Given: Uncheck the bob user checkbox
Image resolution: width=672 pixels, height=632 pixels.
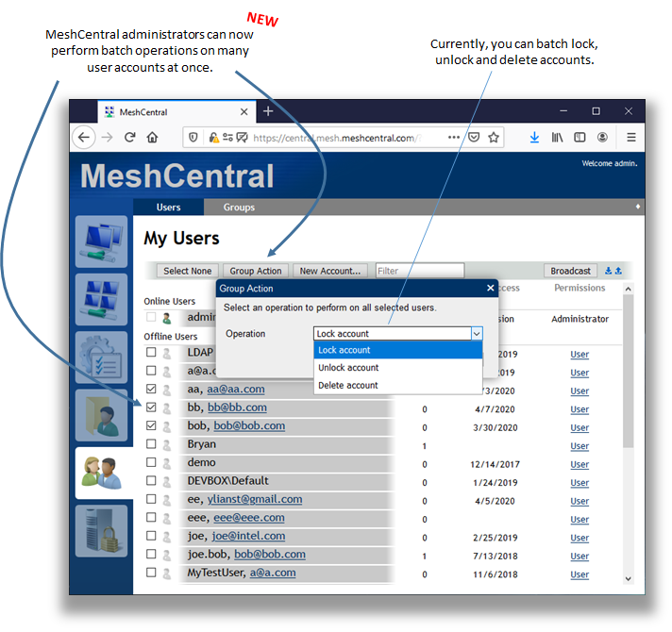Looking at the screenshot, I should [151, 425].
